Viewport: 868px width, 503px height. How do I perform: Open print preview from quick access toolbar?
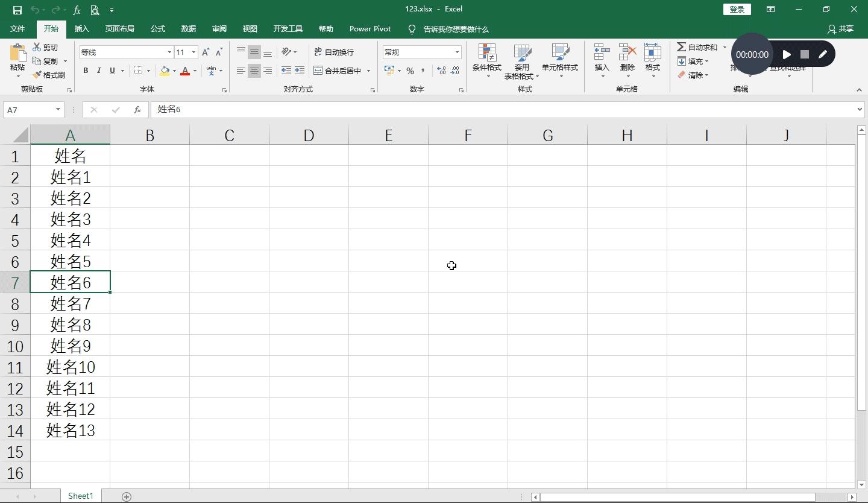click(x=95, y=10)
